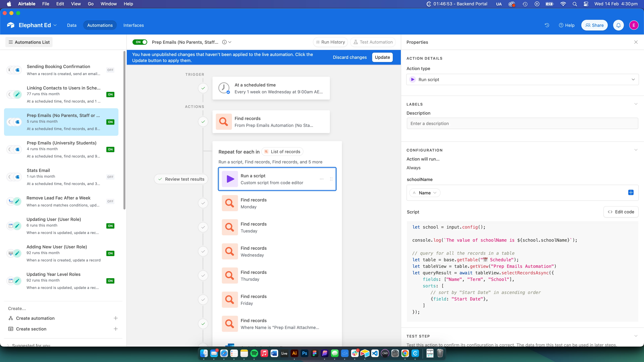Collapse the Labels section chevron
Screen dimensions: 644x362
tap(636, 104)
